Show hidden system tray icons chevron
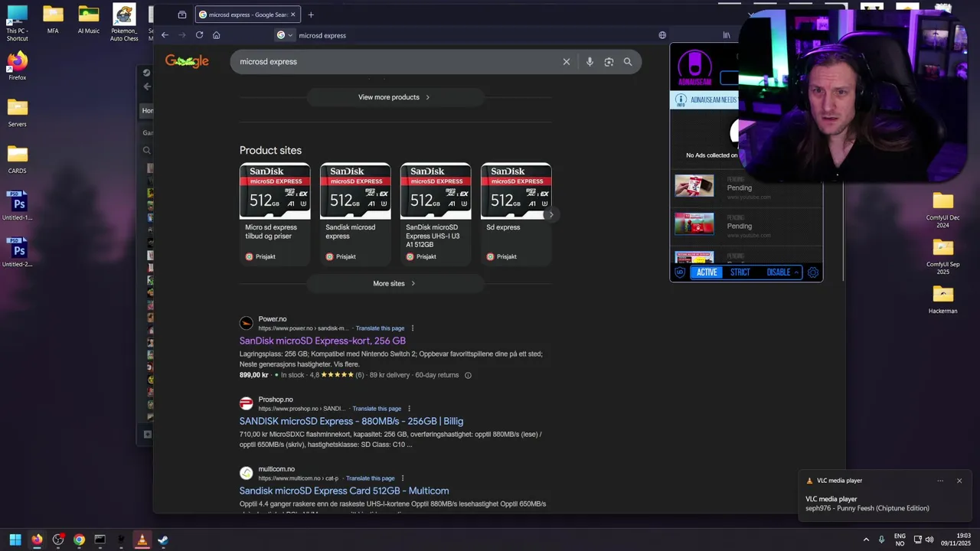The image size is (980, 551). pos(866,540)
